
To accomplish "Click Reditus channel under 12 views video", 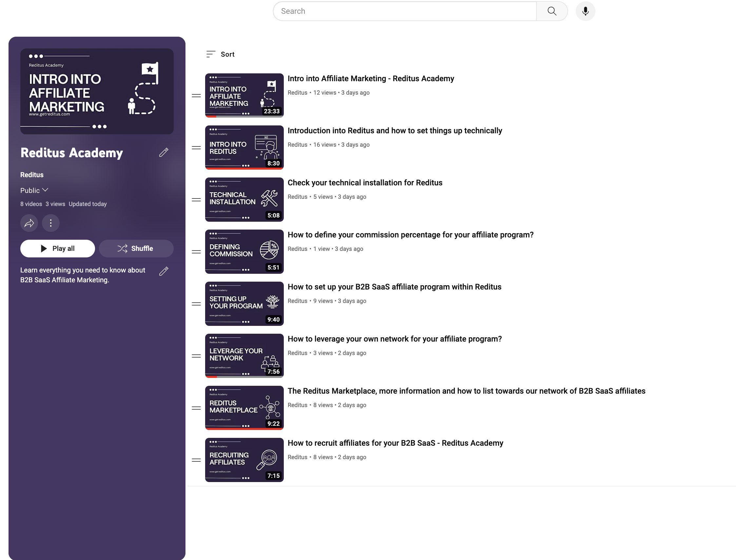I will [298, 93].
